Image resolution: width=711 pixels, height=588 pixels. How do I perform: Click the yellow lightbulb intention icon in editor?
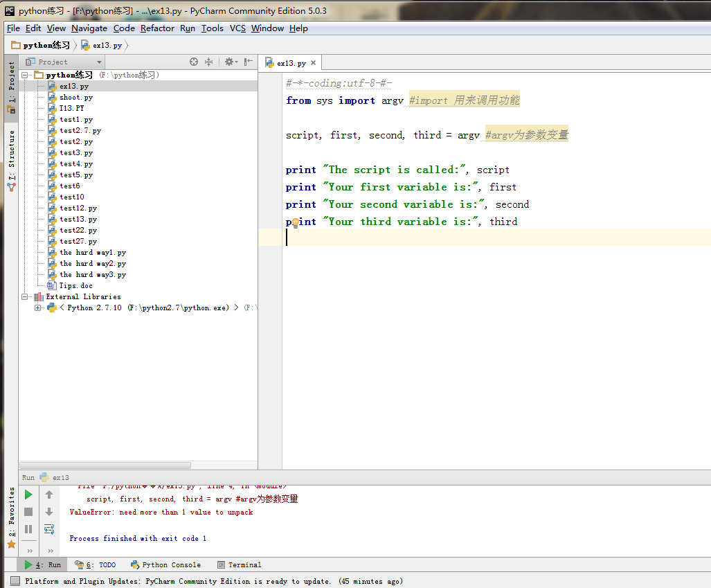(295, 222)
